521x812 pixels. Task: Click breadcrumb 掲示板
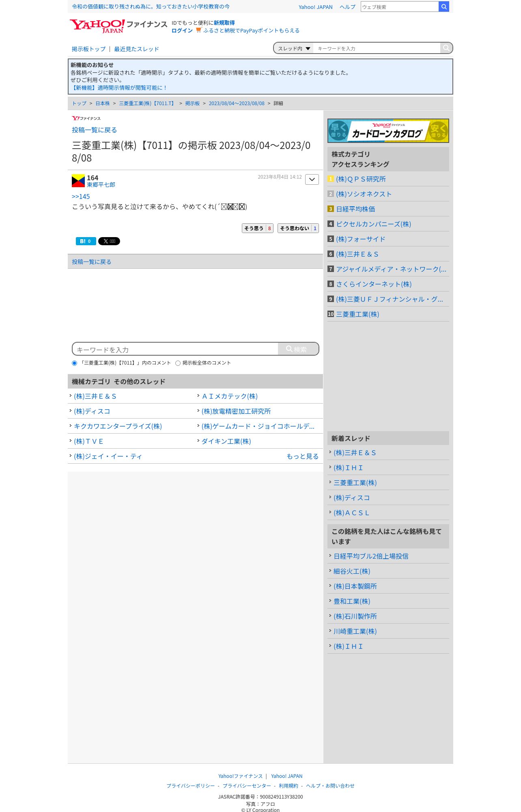point(192,104)
